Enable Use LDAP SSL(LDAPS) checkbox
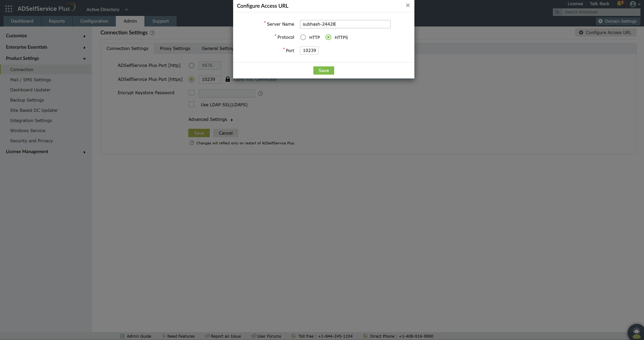The height and width of the screenshot is (340, 644). click(x=192, y=104)
